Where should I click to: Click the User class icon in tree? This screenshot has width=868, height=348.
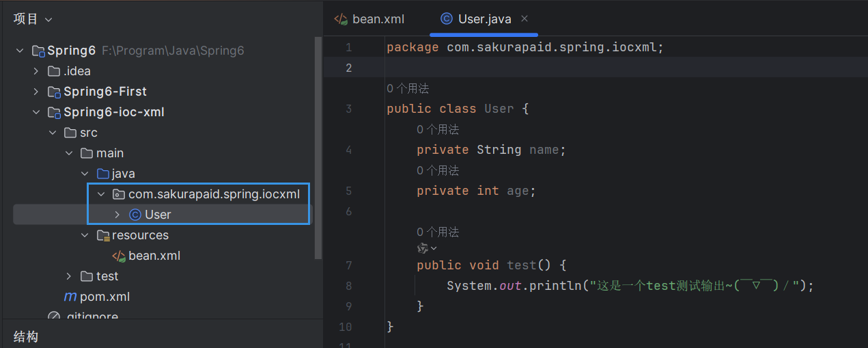coord(135,215)
